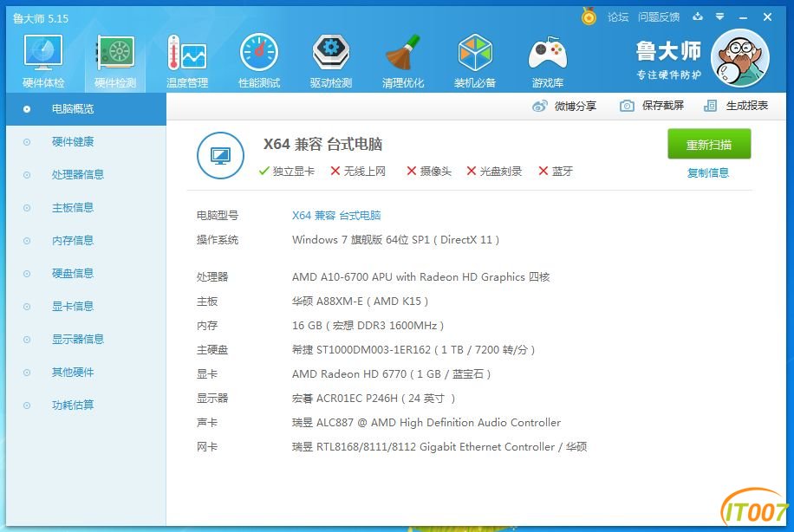Click the AMD Radeon HD 6770 value

[x=391, y=374]
